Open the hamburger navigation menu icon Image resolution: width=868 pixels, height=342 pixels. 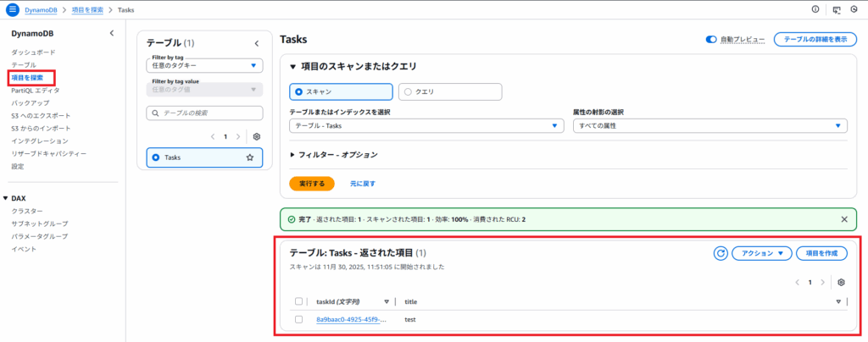coord(12,9)
